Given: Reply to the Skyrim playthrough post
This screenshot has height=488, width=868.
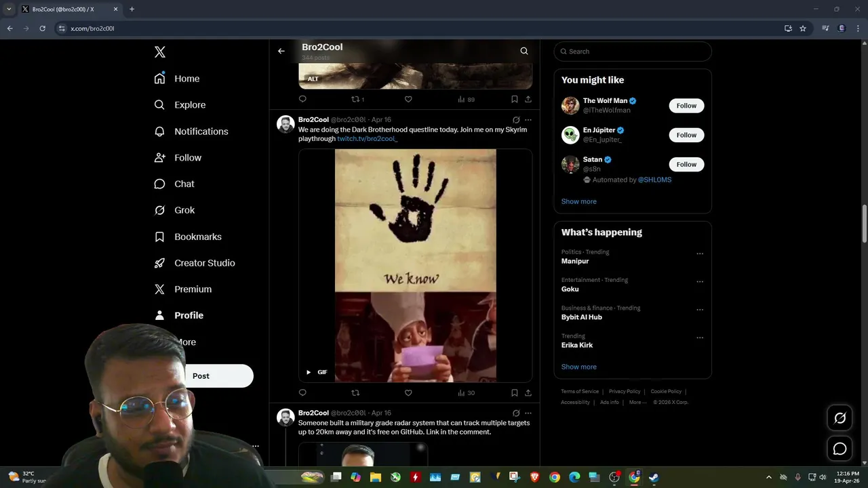Looking at the screenshot, I should (x=302, y=392).
